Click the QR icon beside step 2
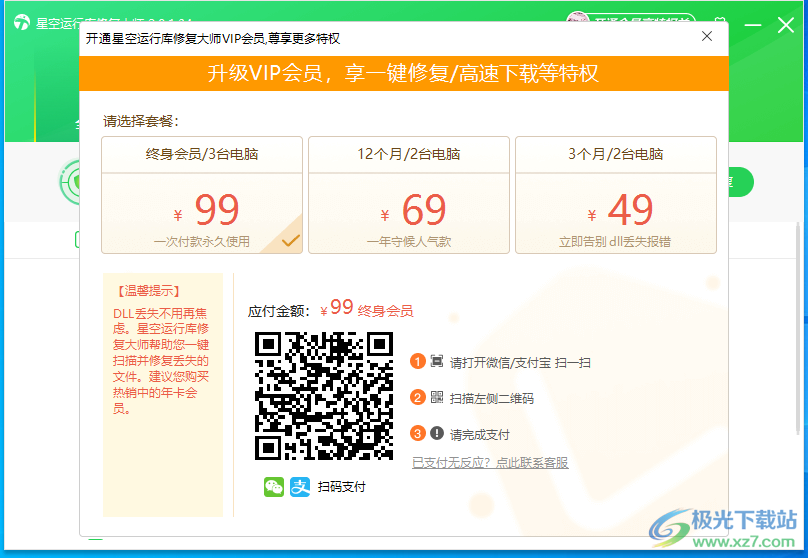Image resolution: width=808 pixels, height=558 pixels. pos(437,398)
